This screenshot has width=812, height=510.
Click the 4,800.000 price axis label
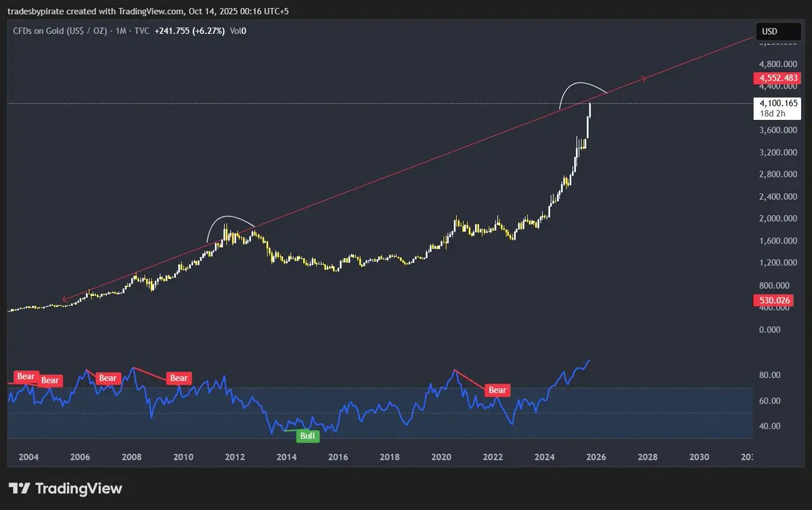(779, 64)
